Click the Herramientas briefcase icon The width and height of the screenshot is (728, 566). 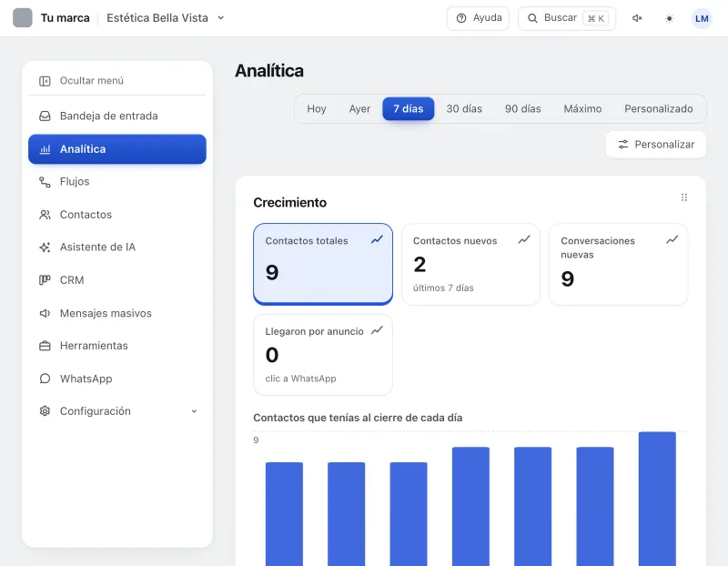click(x=45, y=346)
